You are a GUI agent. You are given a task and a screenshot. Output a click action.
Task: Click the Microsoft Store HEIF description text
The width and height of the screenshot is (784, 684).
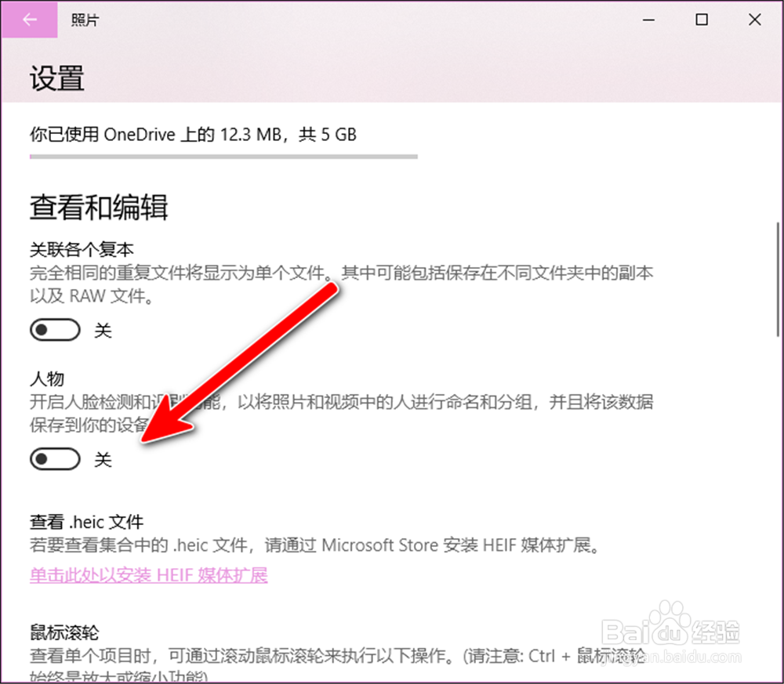[315, 545]
